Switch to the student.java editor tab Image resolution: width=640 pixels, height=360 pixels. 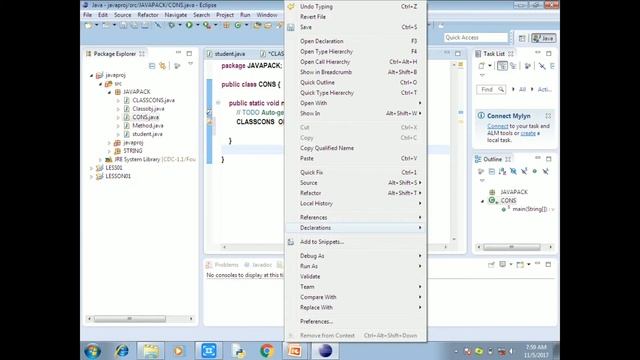230,54
